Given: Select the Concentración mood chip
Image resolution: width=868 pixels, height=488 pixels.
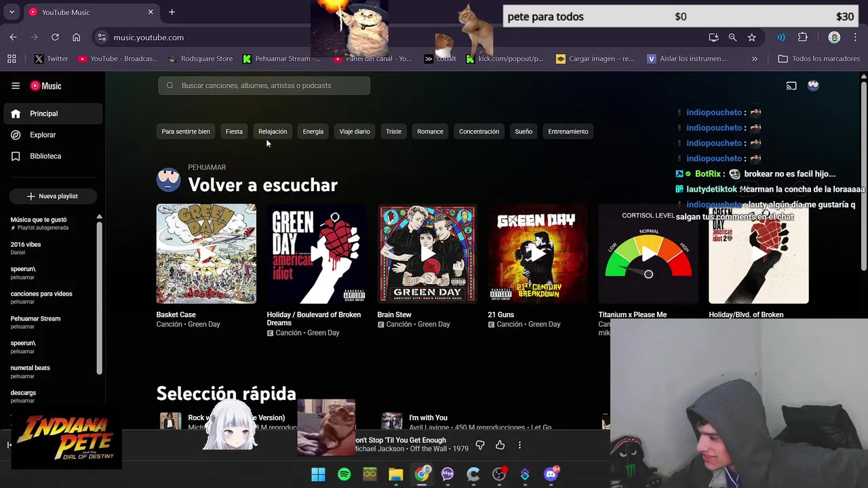Looking at the screenshot, I should pos(479,131).
